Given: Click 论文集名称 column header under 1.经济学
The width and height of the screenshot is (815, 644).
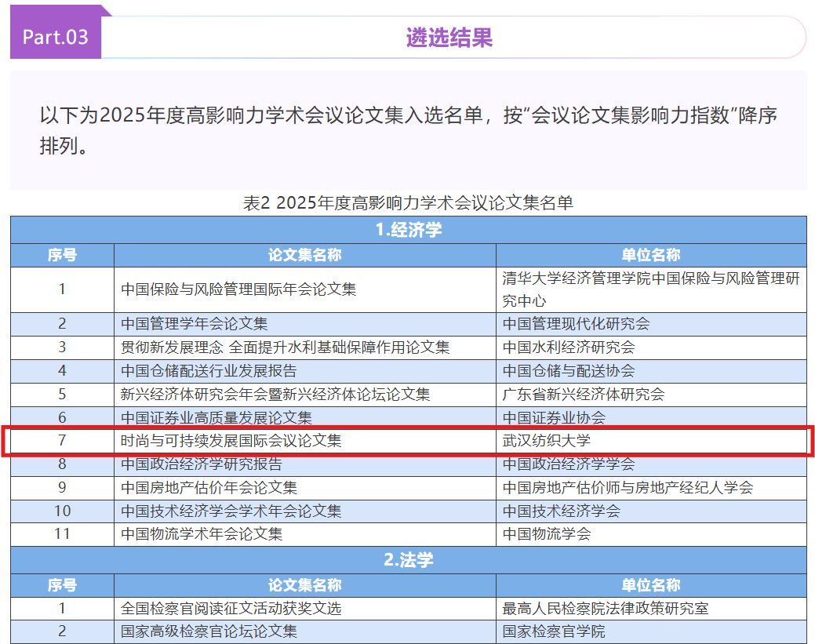Looking at the screenshot, I should [x=304, y=255].
